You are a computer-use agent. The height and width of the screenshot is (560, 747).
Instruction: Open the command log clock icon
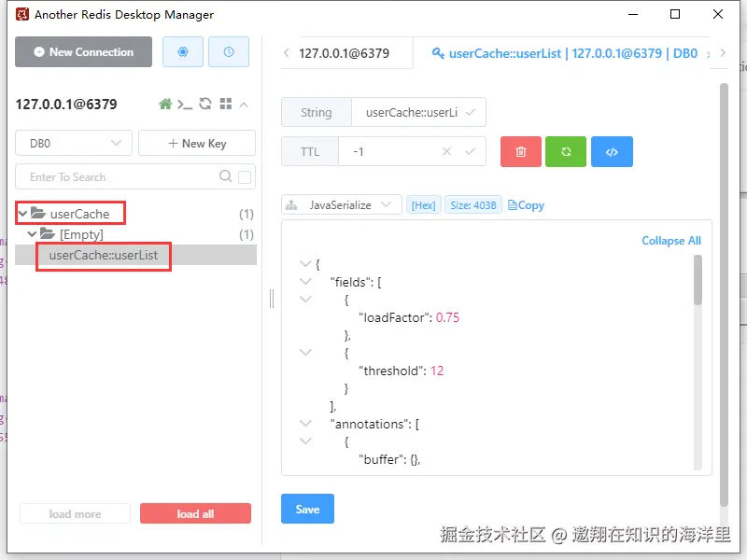[229, 52]
